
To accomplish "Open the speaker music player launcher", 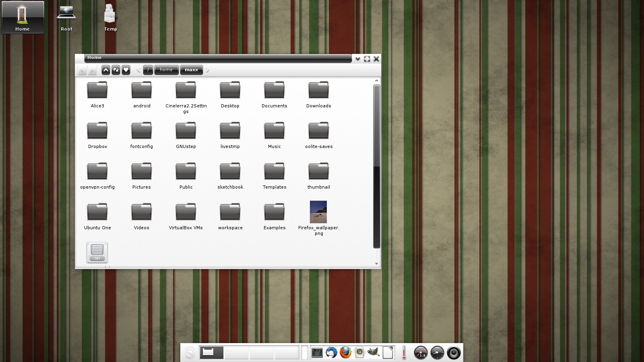I will pos(359,353).
